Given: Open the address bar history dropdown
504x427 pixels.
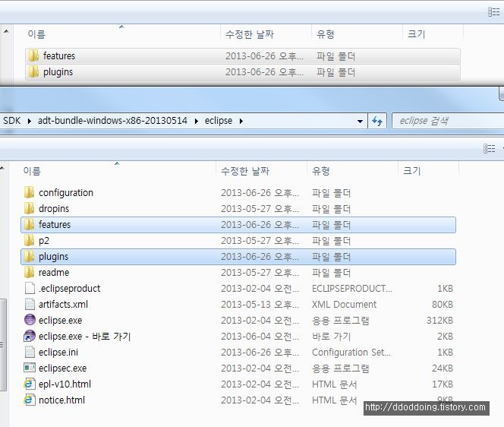Looking at the screenshot, I should point(360,122).
